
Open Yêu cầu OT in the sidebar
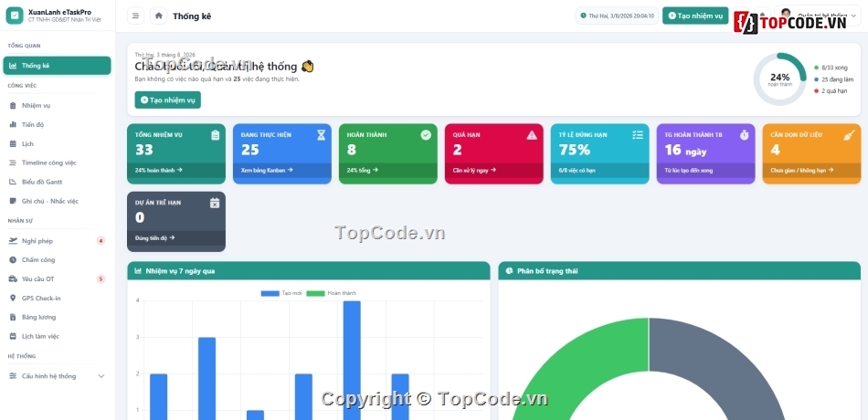point(57,278)
